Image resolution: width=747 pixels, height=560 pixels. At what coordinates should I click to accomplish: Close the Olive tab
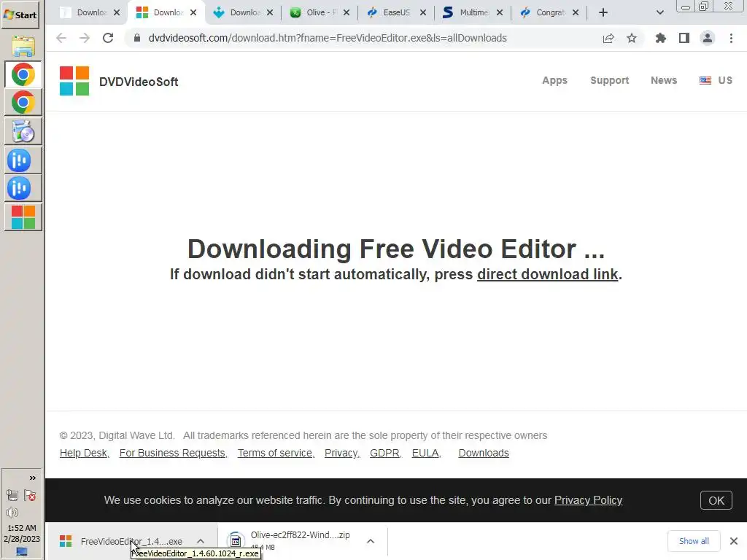click(x=347, y=12)
